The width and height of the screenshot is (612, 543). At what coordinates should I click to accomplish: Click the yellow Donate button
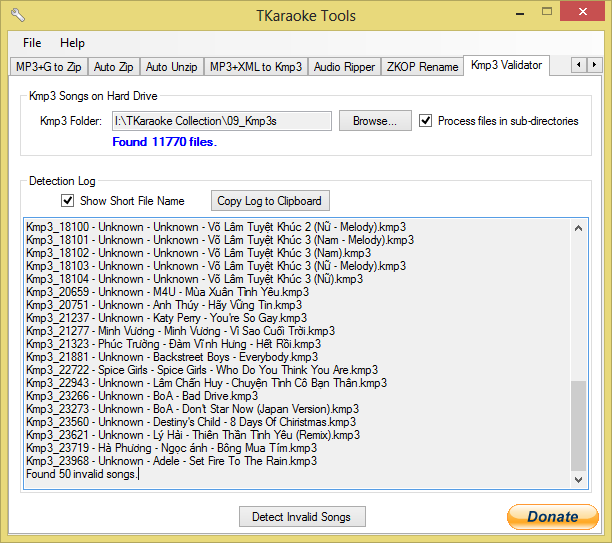(552, 517)
